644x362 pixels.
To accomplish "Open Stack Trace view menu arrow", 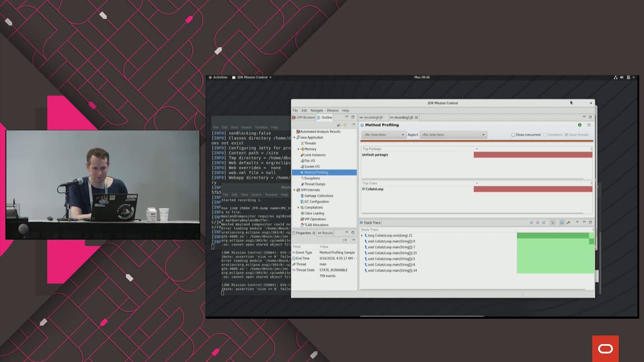I will [x=577, y=222].
